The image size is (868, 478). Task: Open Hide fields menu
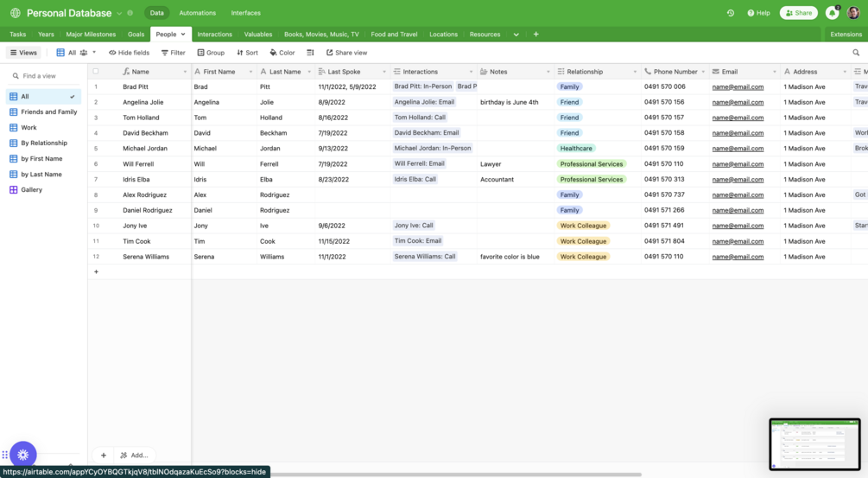point(129,53)
